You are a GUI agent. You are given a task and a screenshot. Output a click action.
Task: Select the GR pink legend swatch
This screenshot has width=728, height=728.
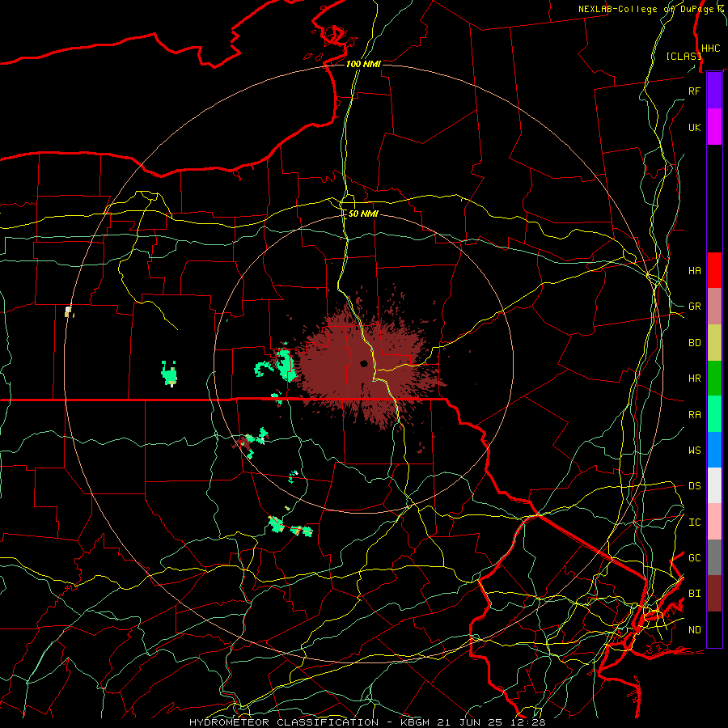tap(714, 307)
